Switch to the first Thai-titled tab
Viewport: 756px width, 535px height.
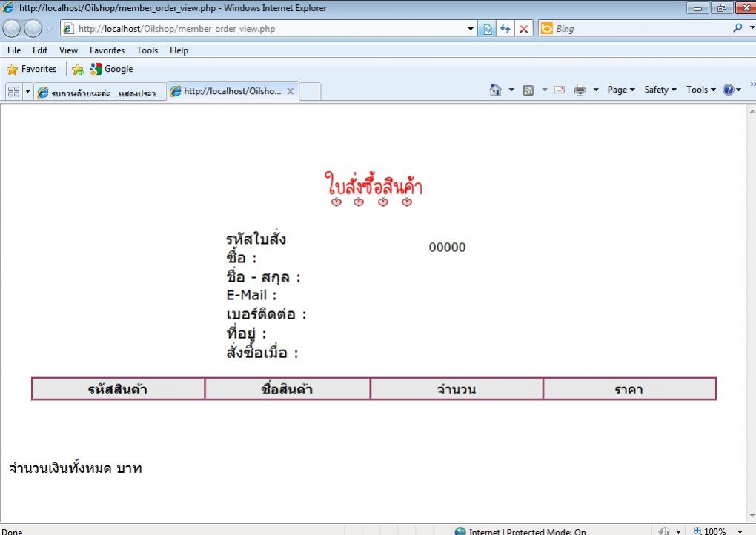(x=100, y=93)
